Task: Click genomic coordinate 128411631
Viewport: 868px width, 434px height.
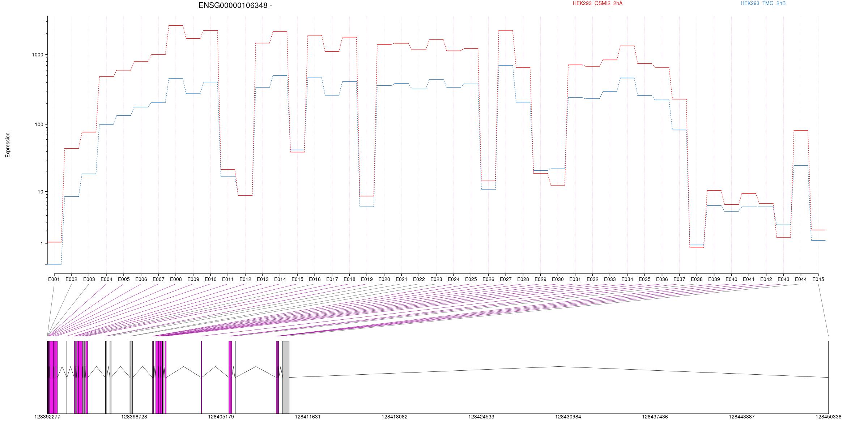Action: click(308, 417)
